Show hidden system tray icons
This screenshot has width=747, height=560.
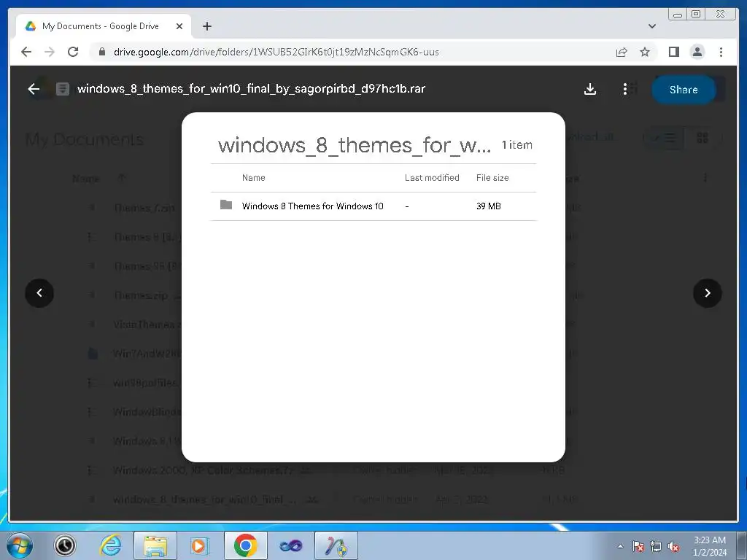620,546
